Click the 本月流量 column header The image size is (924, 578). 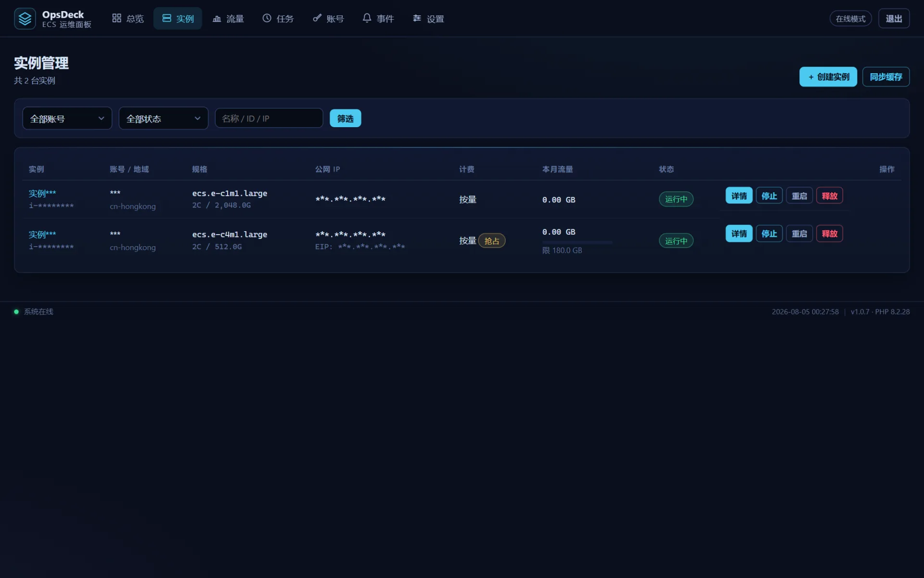[558, 169]
